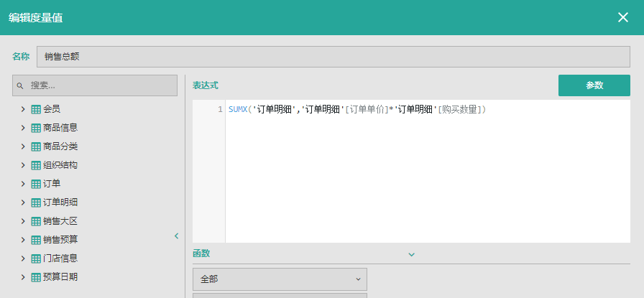Image resolution: width=644 pixels, height=298 pixels.
Task: Click the 名称 field containing 销售总额
Action: coord(333,57)
